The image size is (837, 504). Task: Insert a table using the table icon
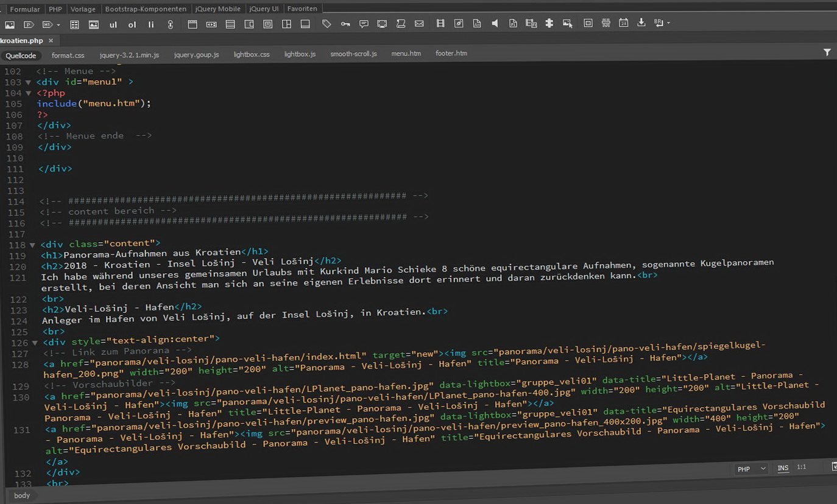pyautogui.click(x=75, y=25)
